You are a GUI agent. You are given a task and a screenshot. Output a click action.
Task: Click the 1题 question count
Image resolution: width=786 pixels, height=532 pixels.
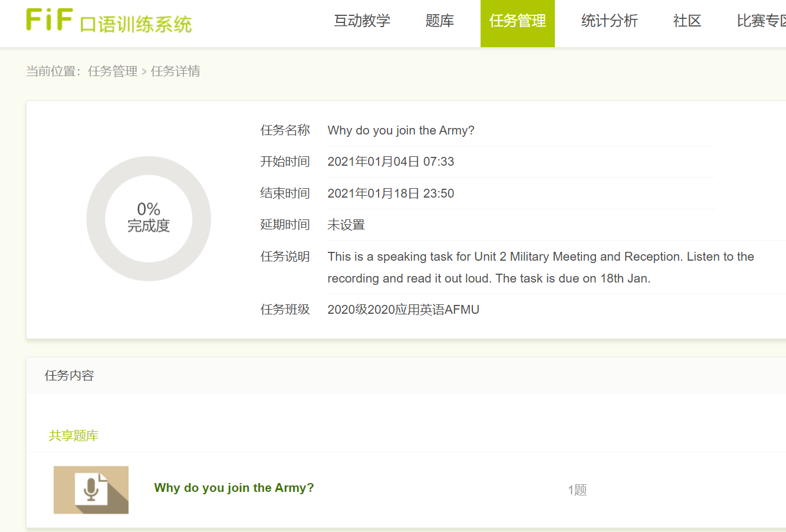[x=577, y=490]
